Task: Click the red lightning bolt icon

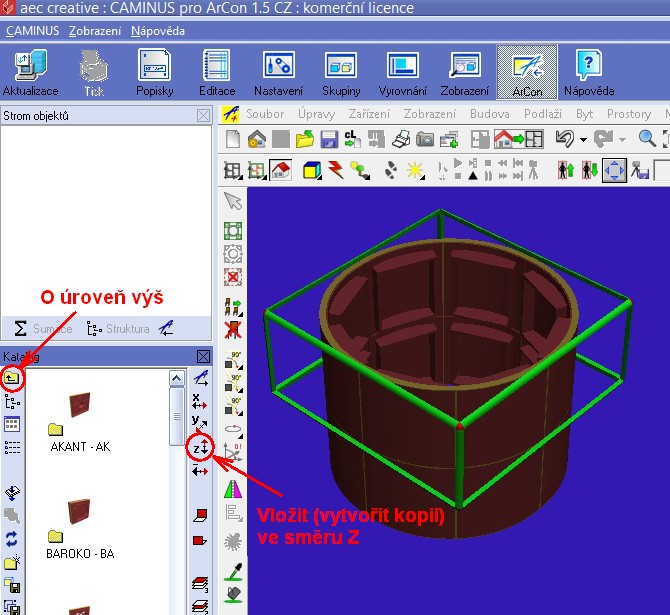Action: [336, 170]
